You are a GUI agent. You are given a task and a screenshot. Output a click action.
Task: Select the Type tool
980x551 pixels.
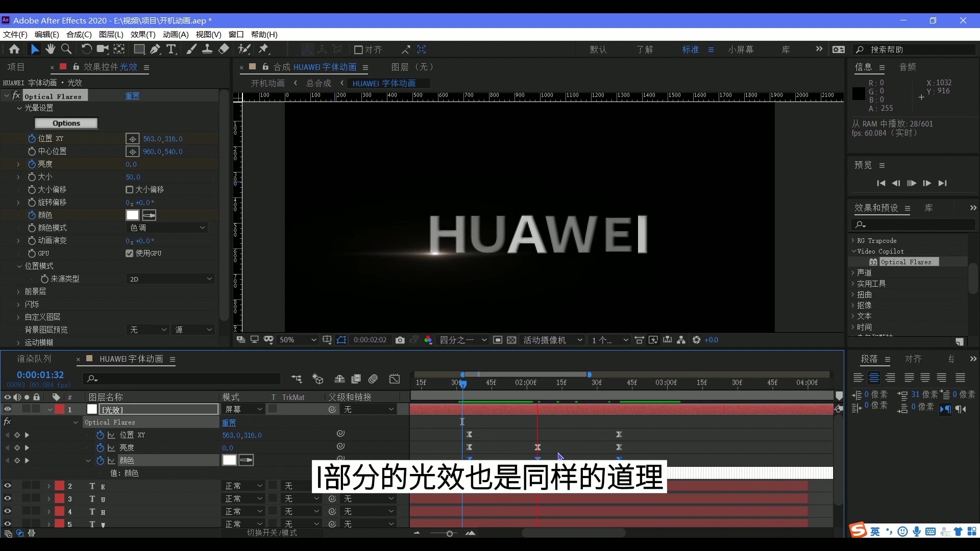click(171, 49)
